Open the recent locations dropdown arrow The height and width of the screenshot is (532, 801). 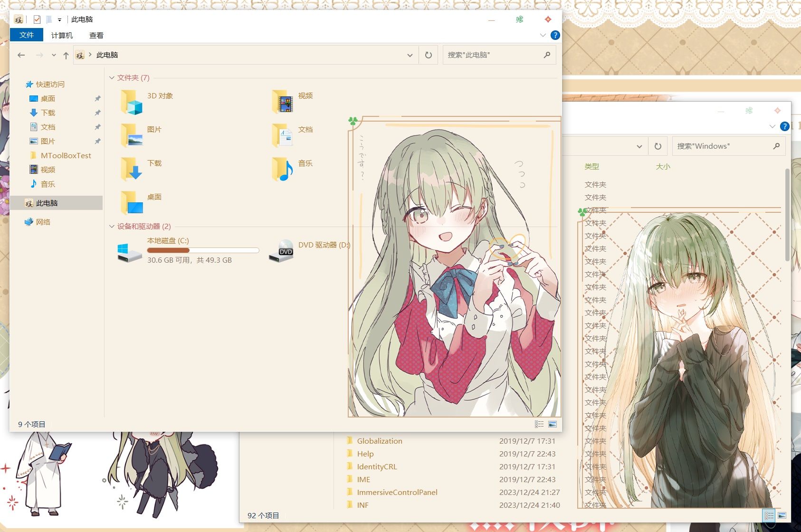[x=54, y=55]
